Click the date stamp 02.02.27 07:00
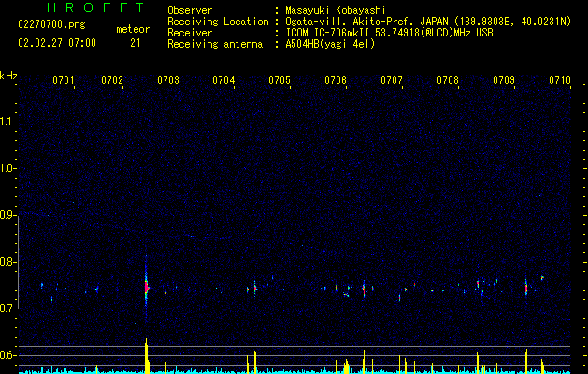 coord(57,43)
